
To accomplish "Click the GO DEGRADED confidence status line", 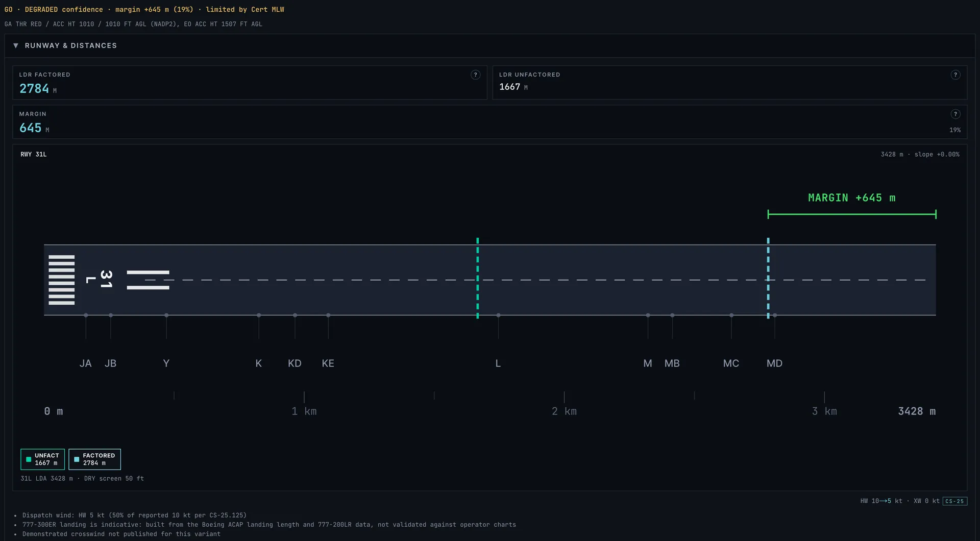I will (x=144, y=10).
